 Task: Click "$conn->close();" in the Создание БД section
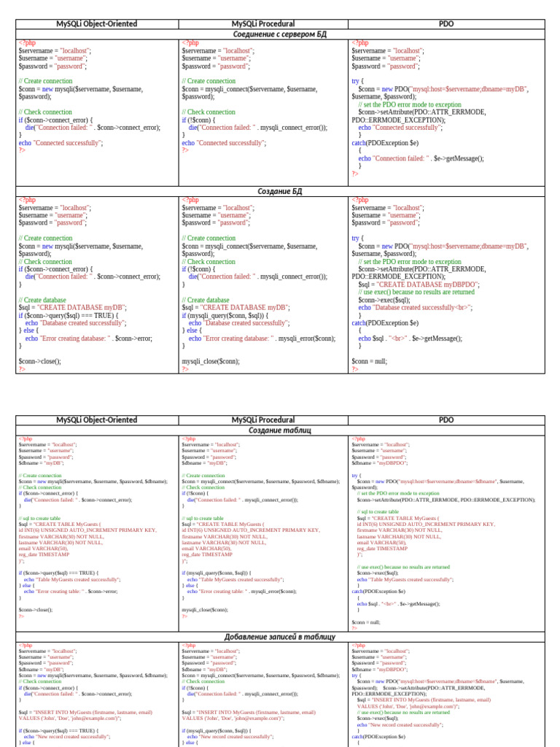point(40,362)
